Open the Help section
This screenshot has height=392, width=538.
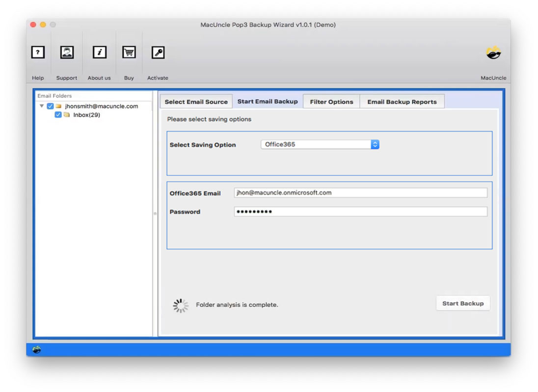coord(37,52)
